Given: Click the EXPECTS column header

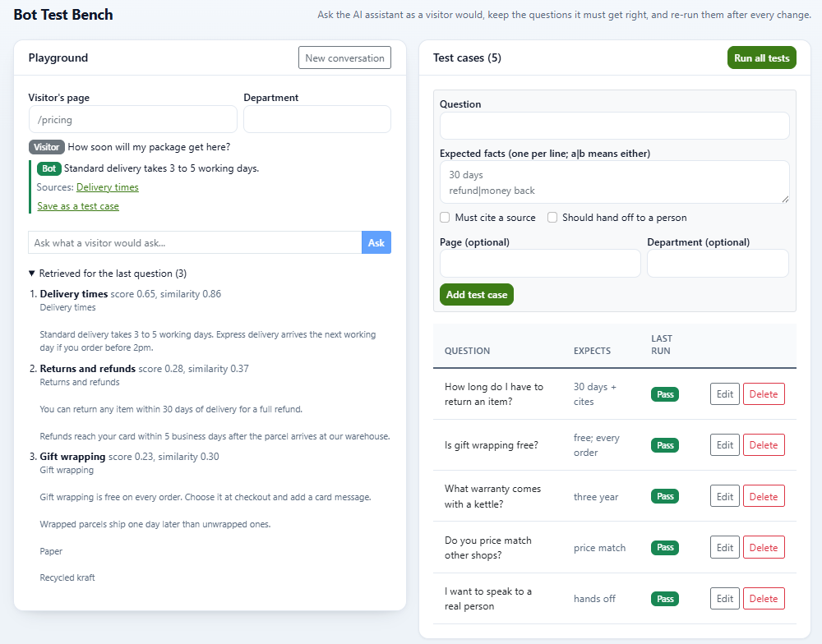Looking at the screenshot, I should (x=592, y=351).
